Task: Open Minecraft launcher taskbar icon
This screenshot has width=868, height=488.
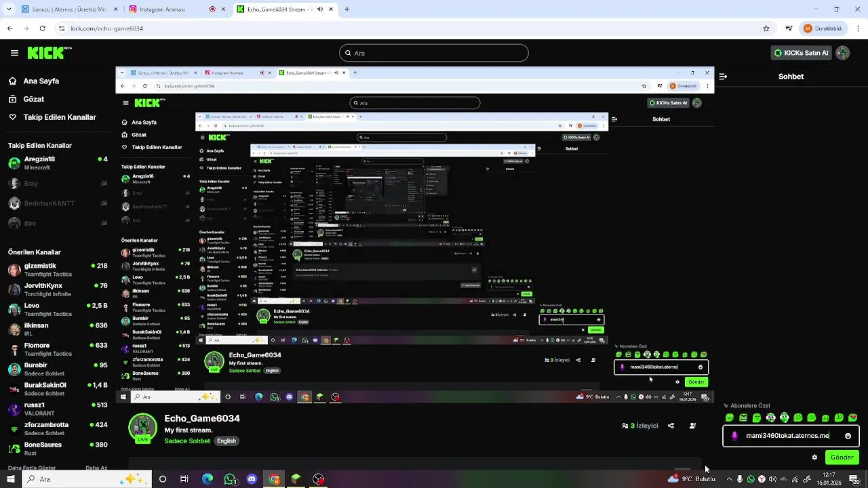Action: point(296,479)
